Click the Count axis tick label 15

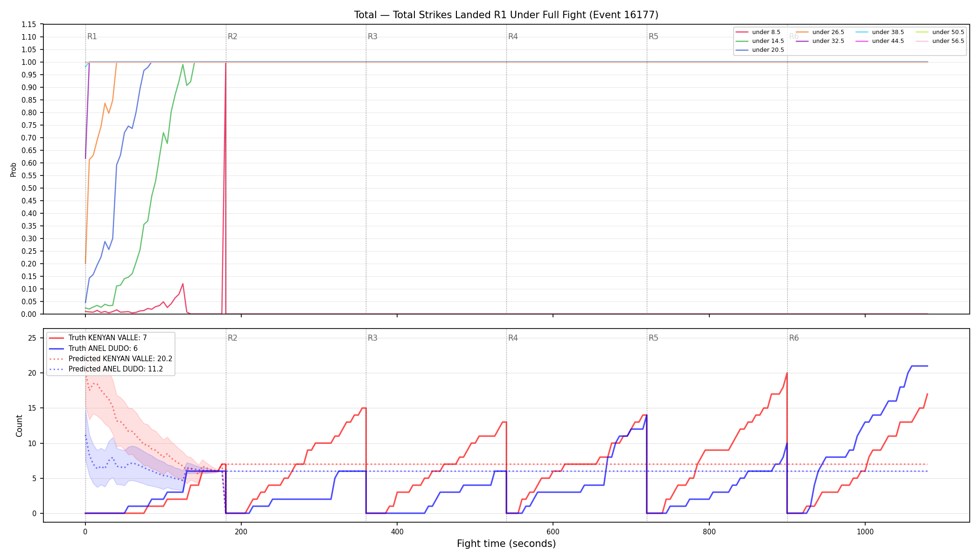point(32,408)
